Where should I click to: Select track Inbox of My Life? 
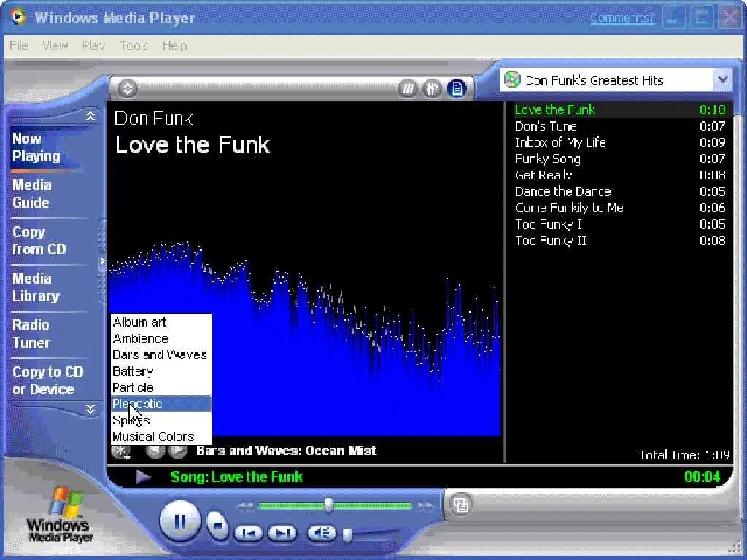pyautogui.click(x=620, y=142)
